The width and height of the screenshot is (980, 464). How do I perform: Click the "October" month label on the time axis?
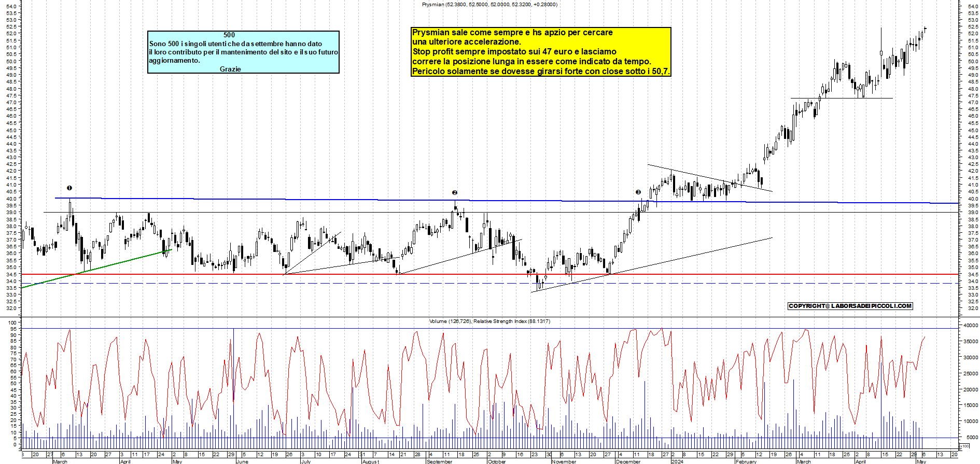pos(496,461)
